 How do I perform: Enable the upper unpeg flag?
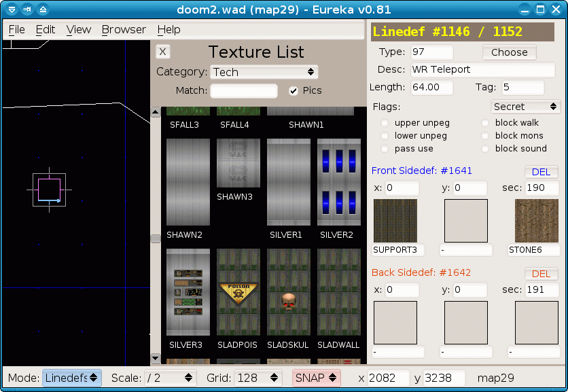[x=385, y=123]
